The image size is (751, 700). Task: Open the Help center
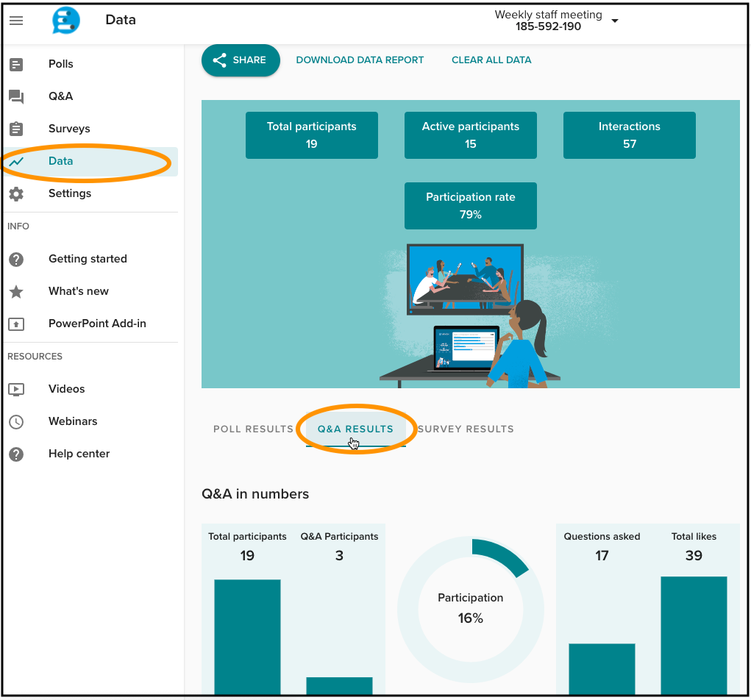pyautogui.click(x=91, y=454)
